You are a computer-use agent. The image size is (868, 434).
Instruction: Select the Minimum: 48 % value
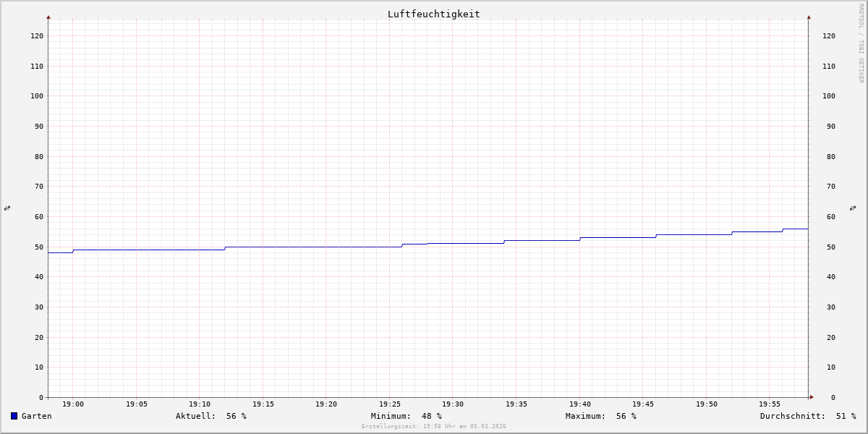pyautogui.click(x=407, y=416)
